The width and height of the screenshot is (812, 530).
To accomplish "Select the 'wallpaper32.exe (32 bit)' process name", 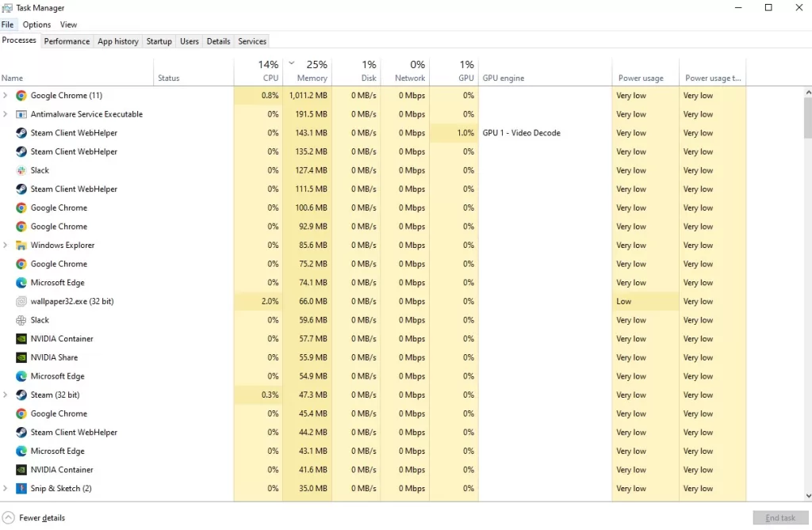I will coord(72,301).
